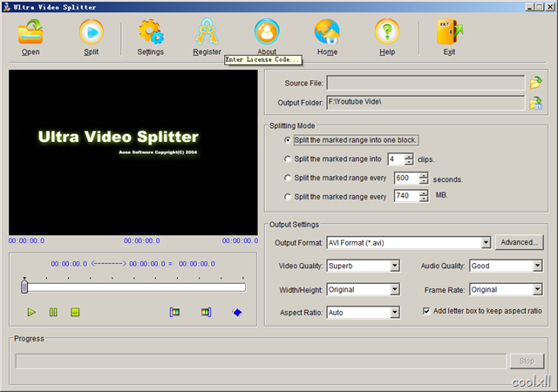
Task: Click the Stop button in Progress
Action: [x=527, y=361]
